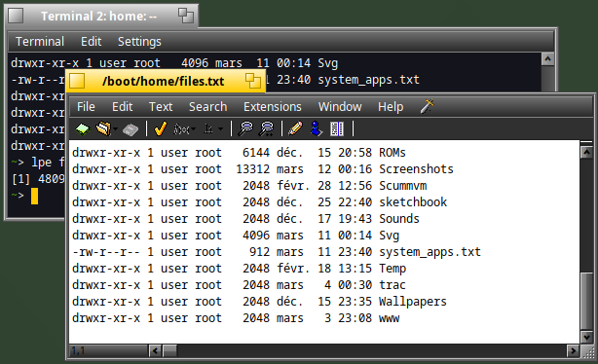Close the files.txt window via yellow box

click(x=77, y=81)
